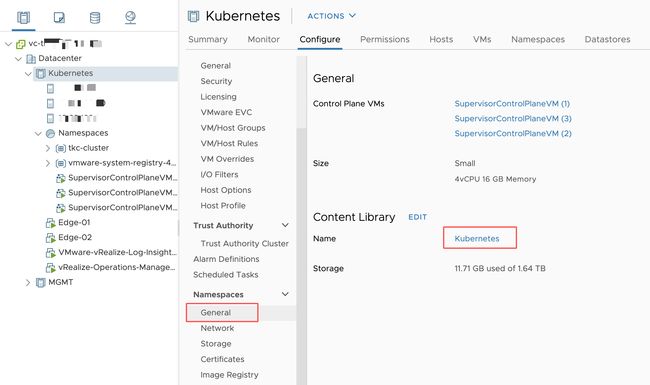
Task: Open the Kubernetes content library link
Action: click(477, 239)
